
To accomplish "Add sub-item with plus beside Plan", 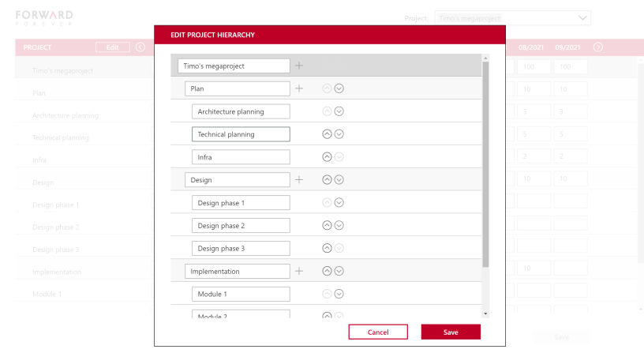I will 299,88.
